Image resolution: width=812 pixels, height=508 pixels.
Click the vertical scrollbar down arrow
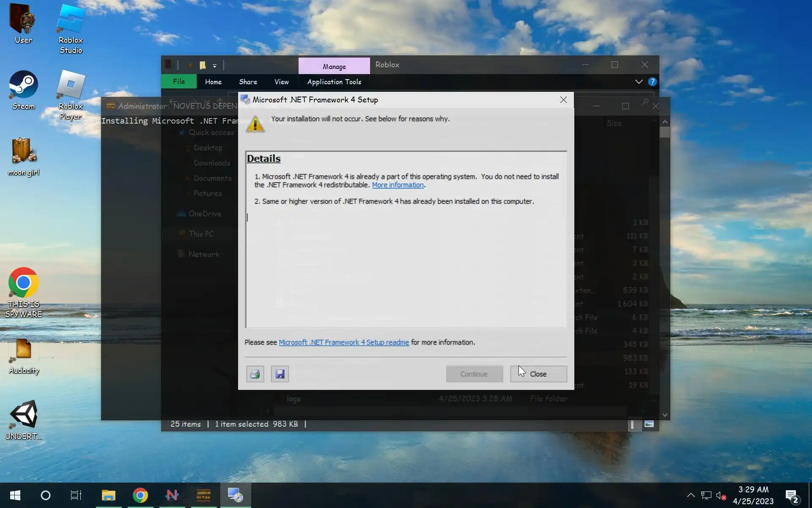tap(665, 415)
